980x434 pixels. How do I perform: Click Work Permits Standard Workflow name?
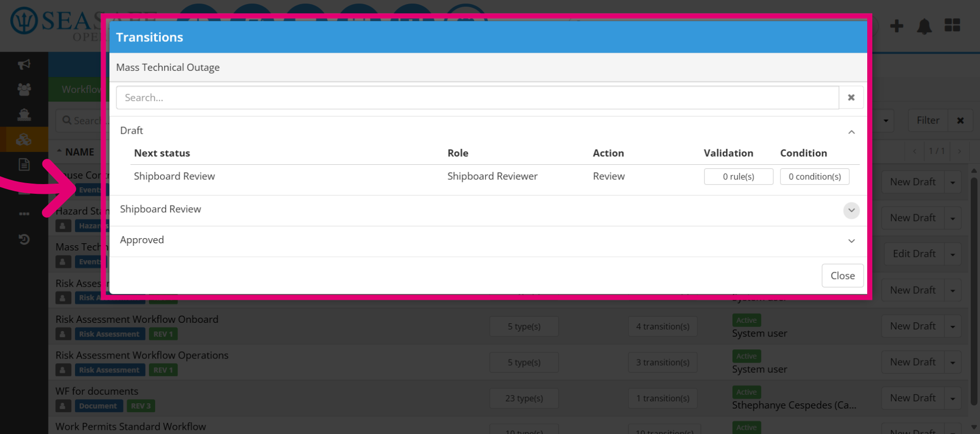(x=131, y=426)
